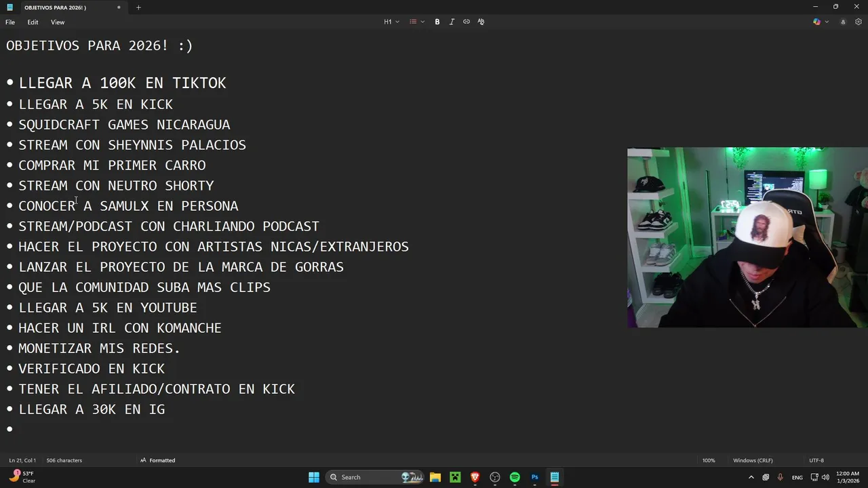The width and height of the screenshot is (868, 488).
Task: Open the account profile icon
Action: coord(843,22)
